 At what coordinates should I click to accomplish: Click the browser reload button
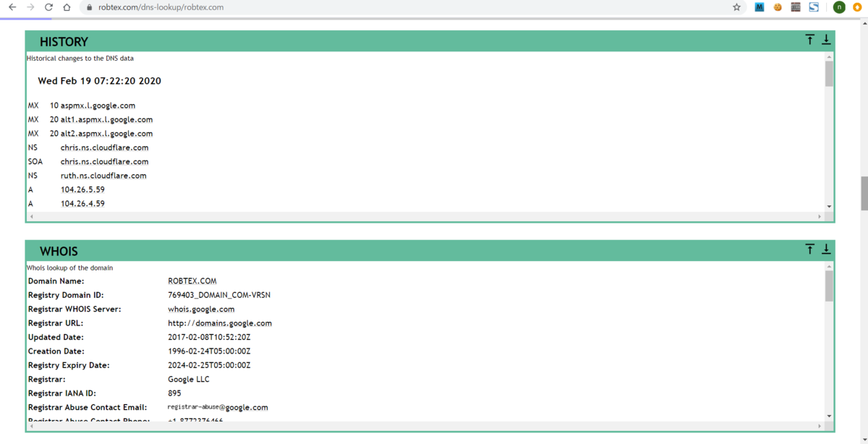coord(48,7)
